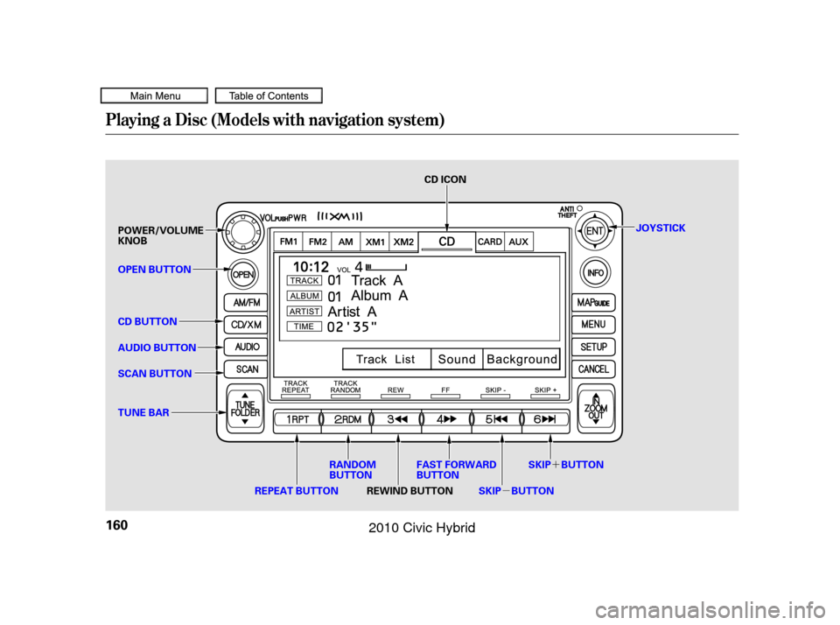Click the joystick left arrow

[x=579, y=231]
